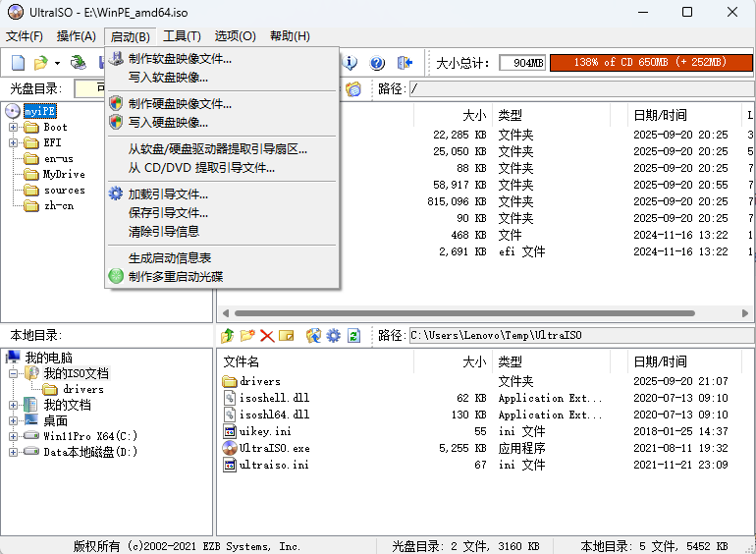The width and height of the screenshot is (756, 554).
Task: Expand the Win11Pro X64(C:) drive node
Action: coord(13,436)
